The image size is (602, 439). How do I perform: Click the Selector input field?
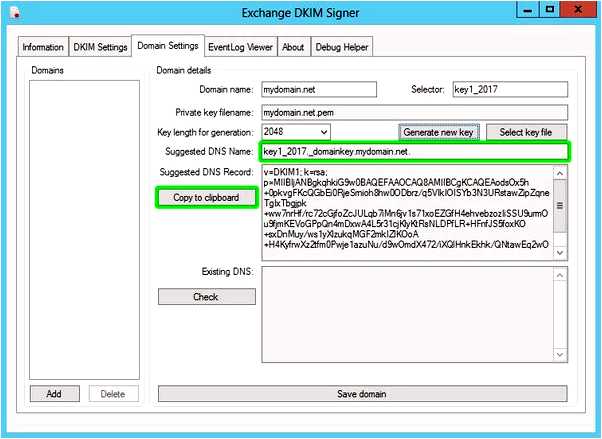[510, 89]
